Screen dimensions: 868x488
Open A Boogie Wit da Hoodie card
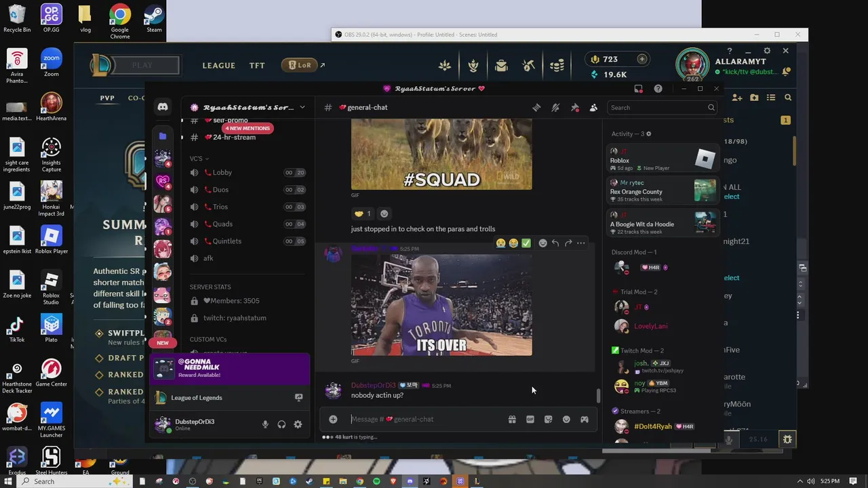(662, 223)
